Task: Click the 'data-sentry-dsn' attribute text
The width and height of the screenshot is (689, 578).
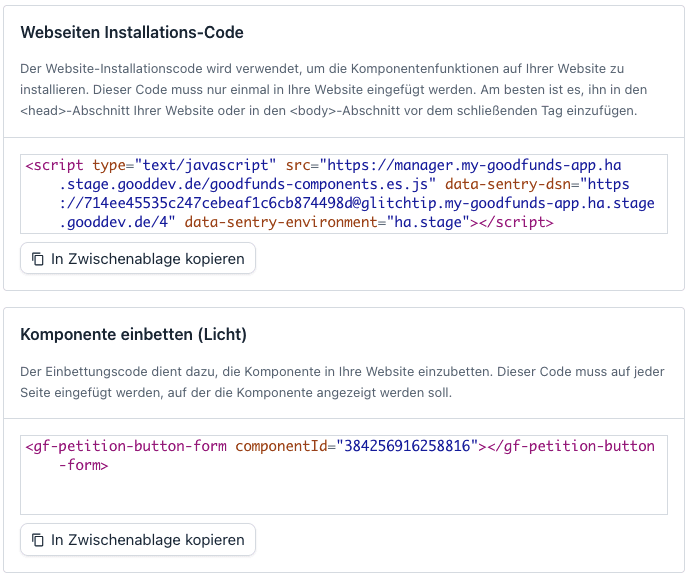Action: (508, 184)
